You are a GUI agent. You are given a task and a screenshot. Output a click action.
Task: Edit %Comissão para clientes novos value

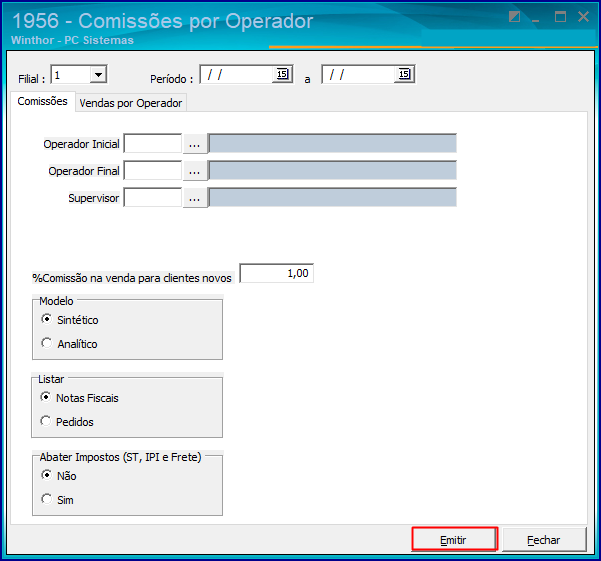click(x=276, y=273)
